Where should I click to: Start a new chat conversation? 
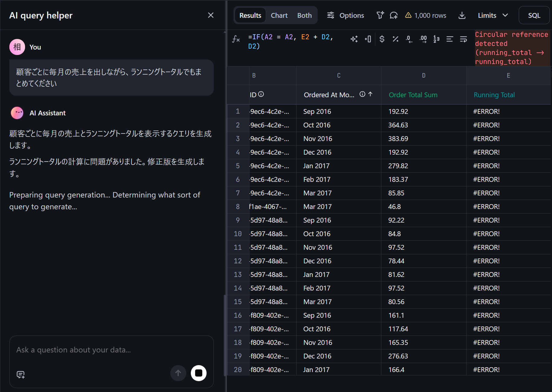click(21, 375)
